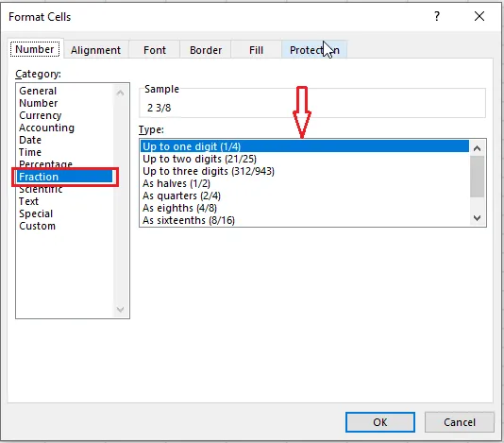Open the Protection tab

[314, 50]
